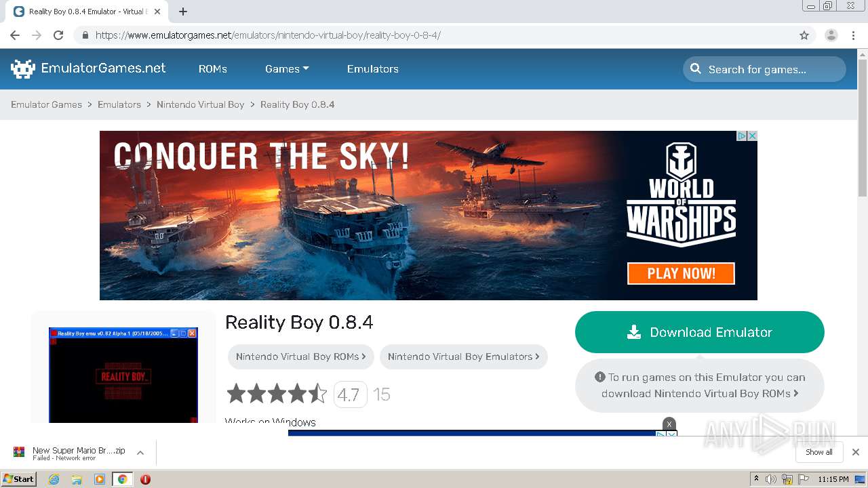Close the bottom ad overlay with X
This screenshot has width=868, height=488.
(x=669, y=424)
